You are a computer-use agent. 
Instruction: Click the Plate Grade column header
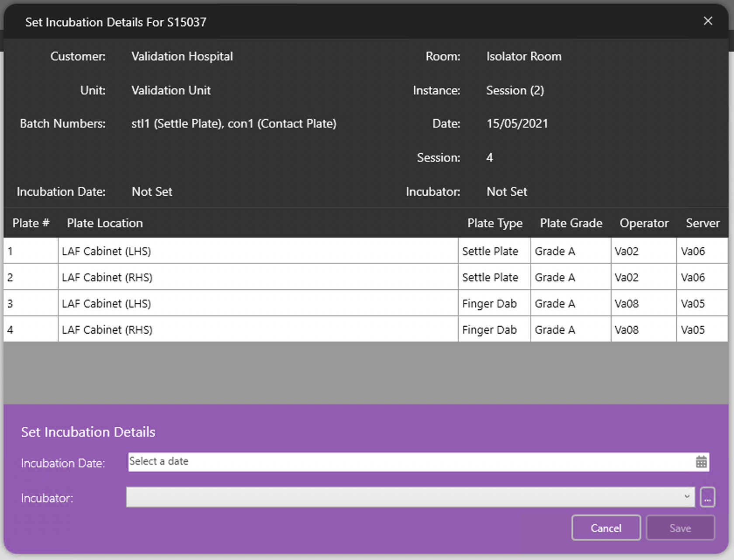(x=571, y=223)
